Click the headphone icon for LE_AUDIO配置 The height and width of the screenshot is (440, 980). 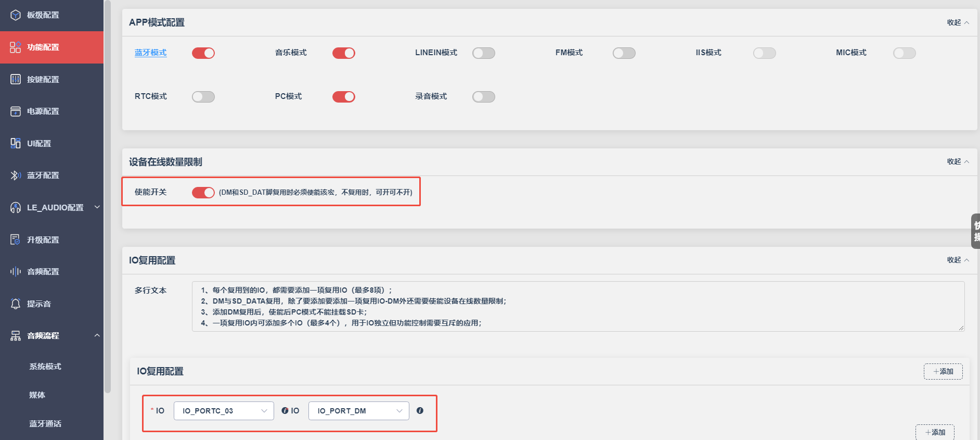coord(16,208)
